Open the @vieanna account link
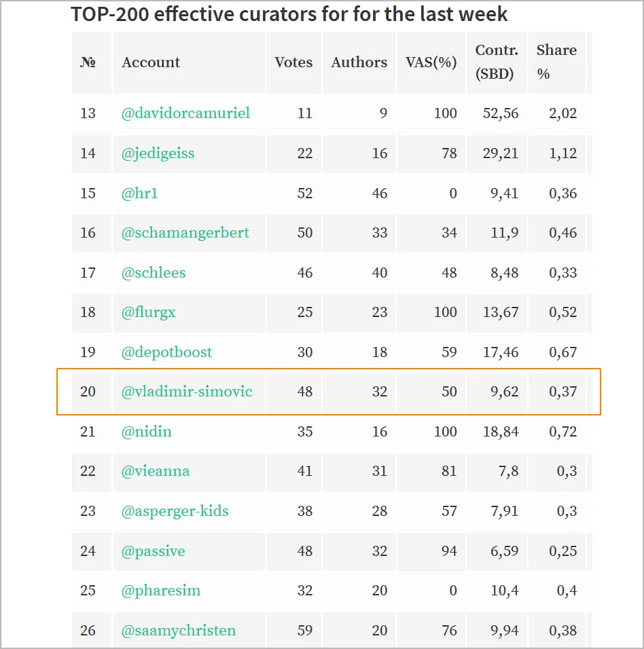This screenshot has width=644, height=649. [x=156, y=471]
